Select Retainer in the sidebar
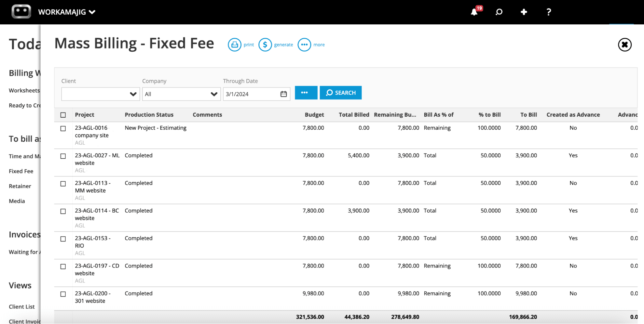644x324 pixels. [x=20, y=186]
